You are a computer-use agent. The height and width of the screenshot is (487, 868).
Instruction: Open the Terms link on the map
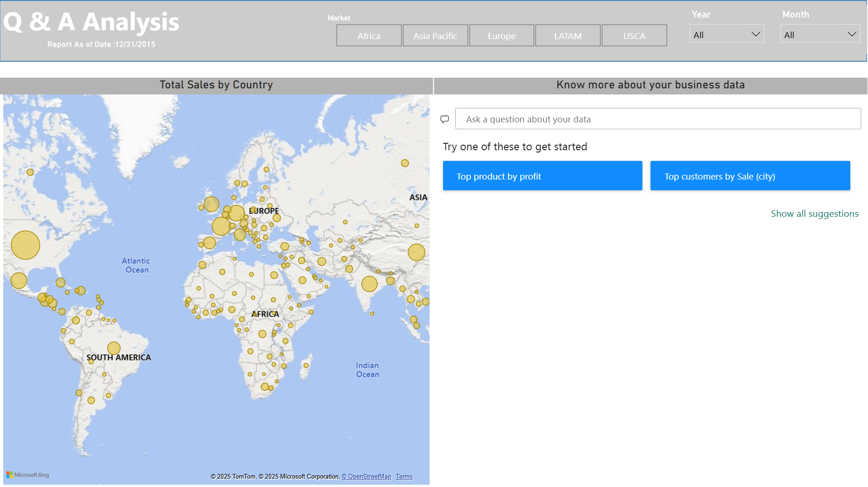point(404,476)
